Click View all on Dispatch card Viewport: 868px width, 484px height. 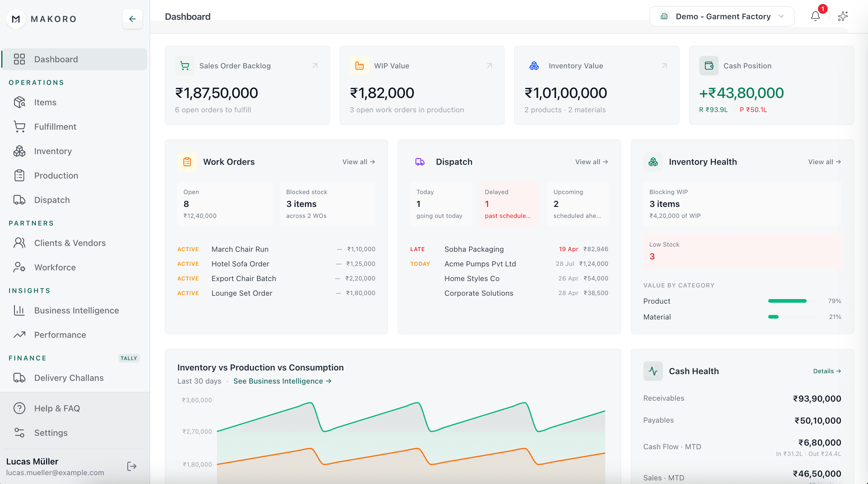coord(591,162)
